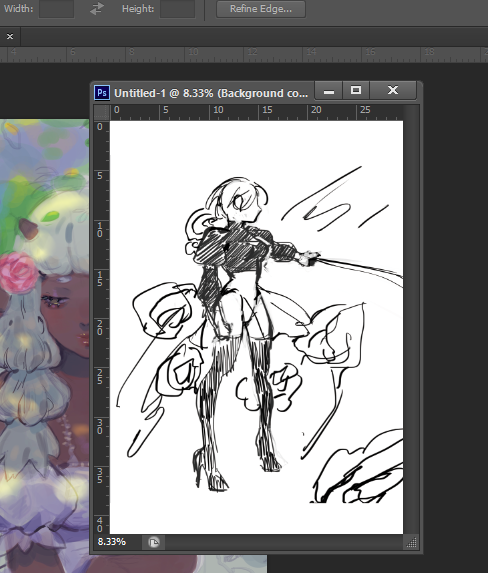The image size is (488, 573).
Task: Minimize the Untitled-1 document window
Action: click(x=329, y=91)
